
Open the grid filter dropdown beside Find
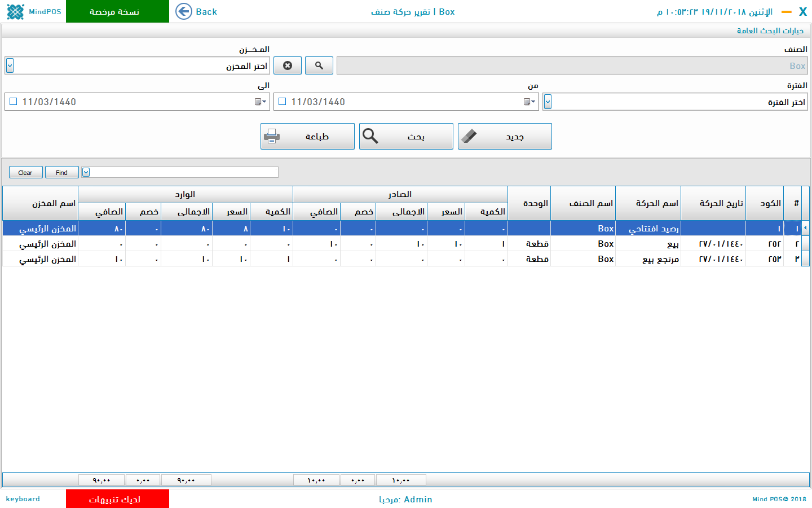[x=86, y=172]
